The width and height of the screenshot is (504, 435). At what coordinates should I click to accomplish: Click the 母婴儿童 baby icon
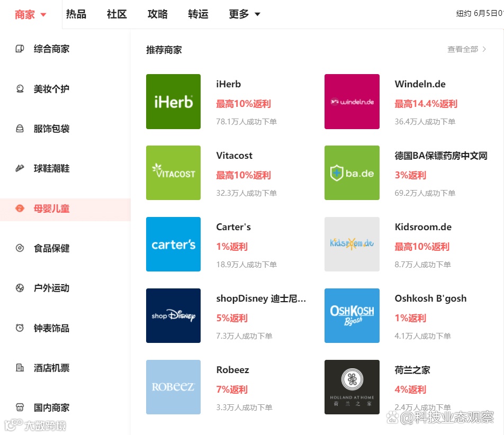(20, 209)
